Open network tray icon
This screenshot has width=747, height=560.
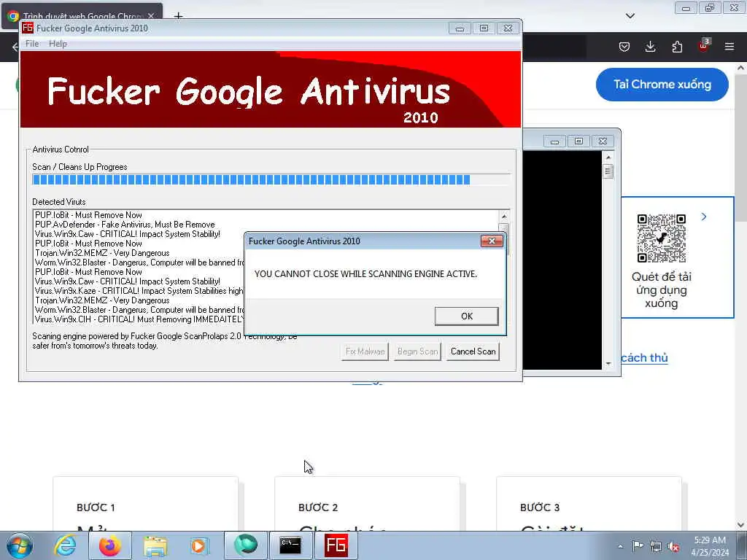tap(656, 546)
